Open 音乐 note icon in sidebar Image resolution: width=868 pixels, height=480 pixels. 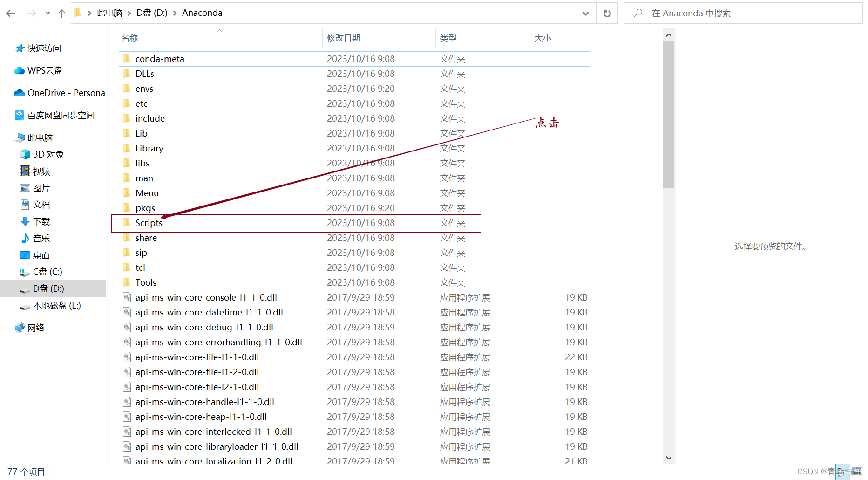[x=25, y=238]
